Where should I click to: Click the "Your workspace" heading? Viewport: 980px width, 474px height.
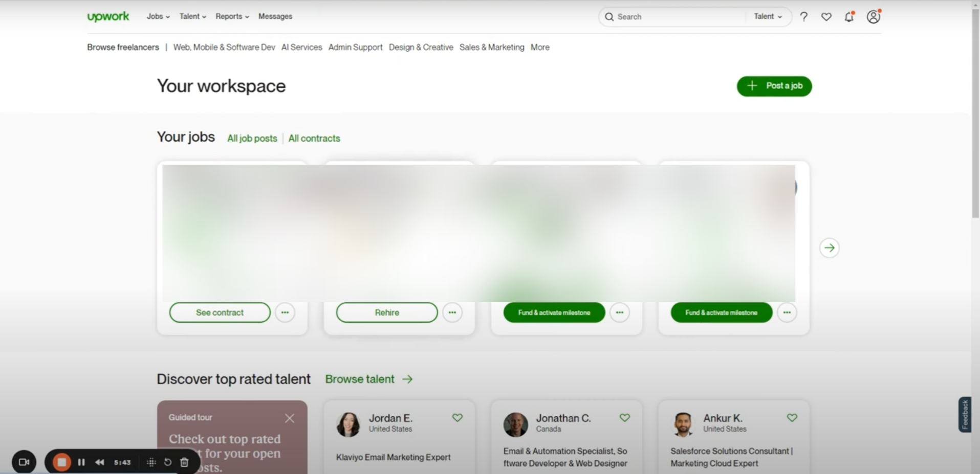(221, 86)
